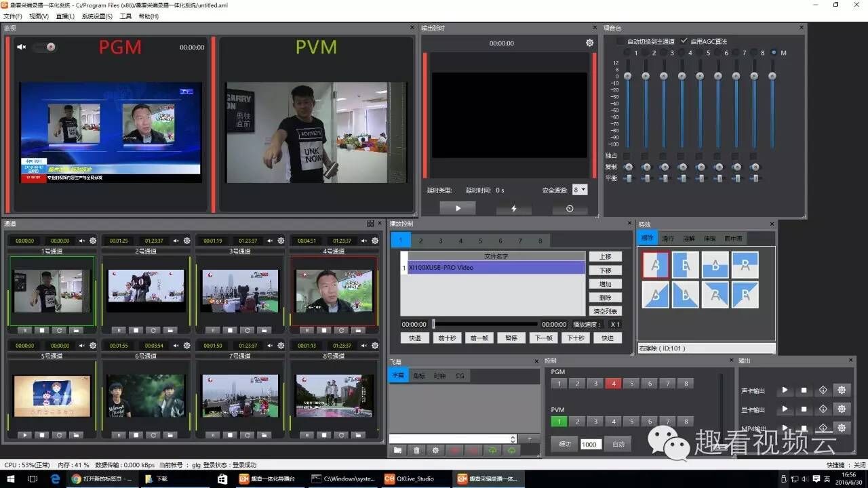Enable the auto switch to main channel checkbox
The height and width of the screenshot is (488, 868).
[620, 41]
